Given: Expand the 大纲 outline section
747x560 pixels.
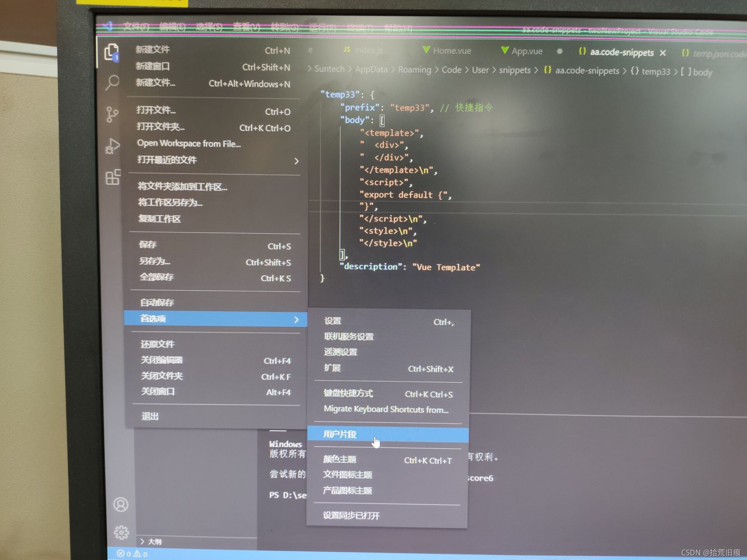Looking at the screenshot, I should pos(151,542).
